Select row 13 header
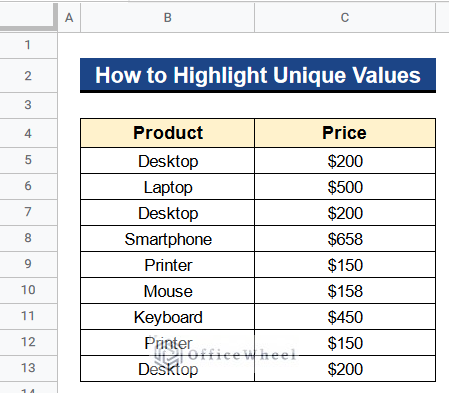The height and width of the screenshot is (393, 449). pyautogui.click(x=28, y=368)
